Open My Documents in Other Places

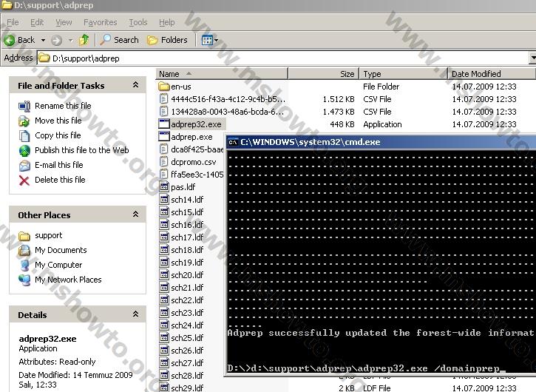(x=61, y=250)
